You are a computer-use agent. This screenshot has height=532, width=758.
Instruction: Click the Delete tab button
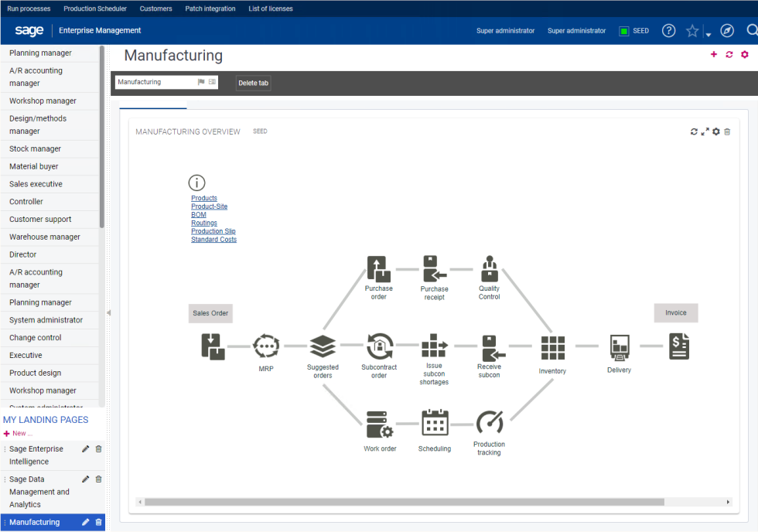click(x=253, y=83)
